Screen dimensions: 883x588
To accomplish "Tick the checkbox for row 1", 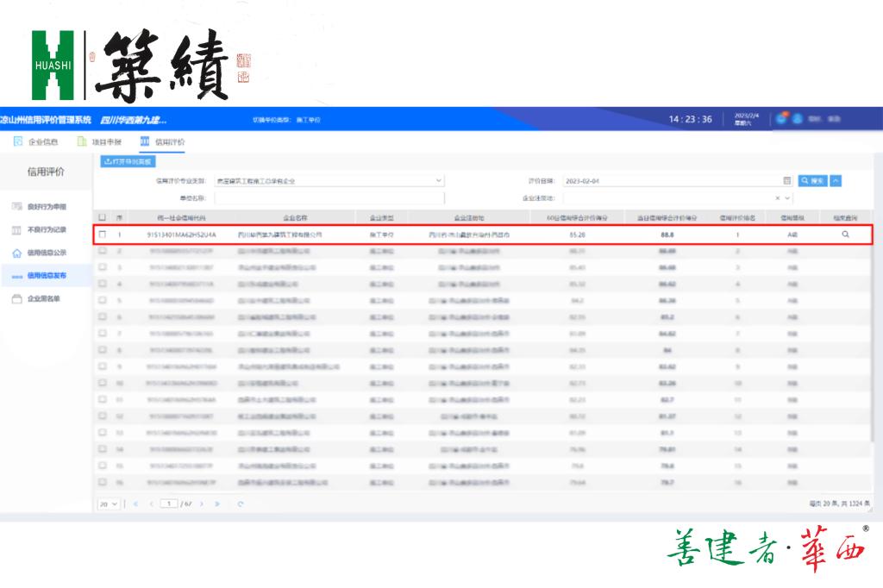I will point(103,235).
